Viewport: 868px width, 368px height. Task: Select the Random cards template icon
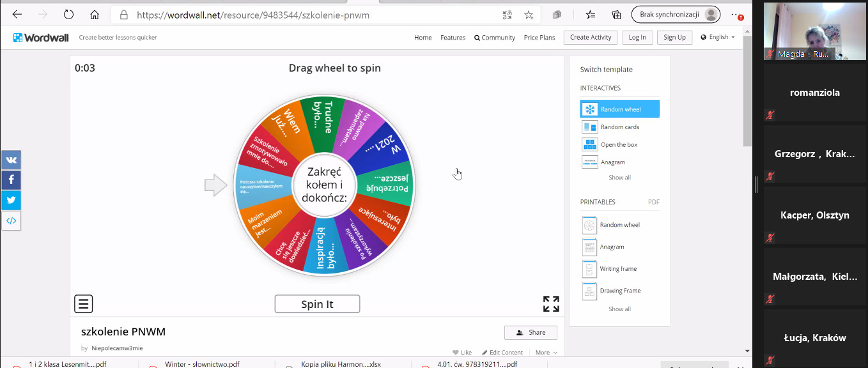click(590, 127)
